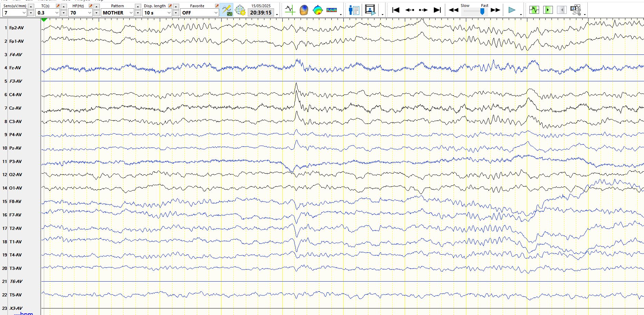This screenshot has height=315, width=644.
Task: Open the spectrogram trend display
Action: point(332,10)
